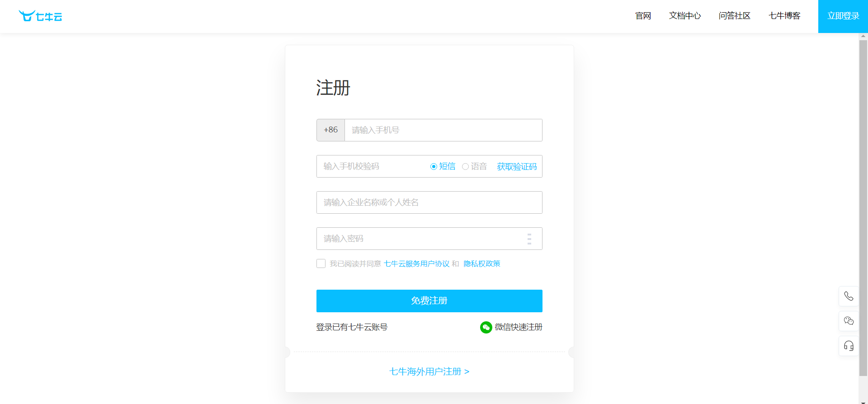Open 七牛博客 in the top navigation
This screenshot has width=868, height=404.
tap(784, 16)
